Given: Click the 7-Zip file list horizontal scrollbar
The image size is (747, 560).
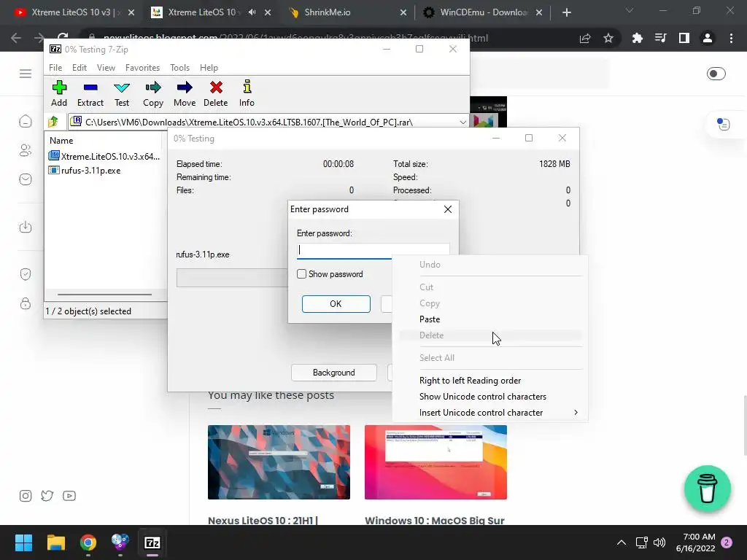Looking at the screenshot, I should coord(104,295).
